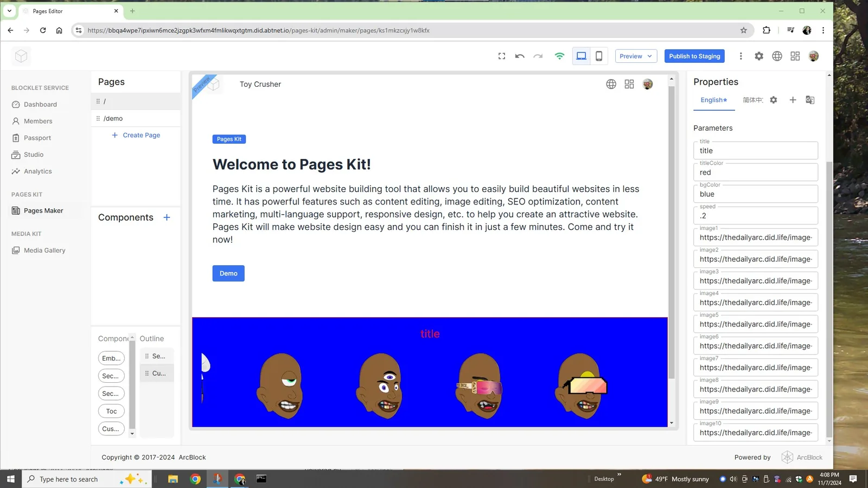Redo the last edit
Viewport: 868px width, 488px height.
pos(538,56)
